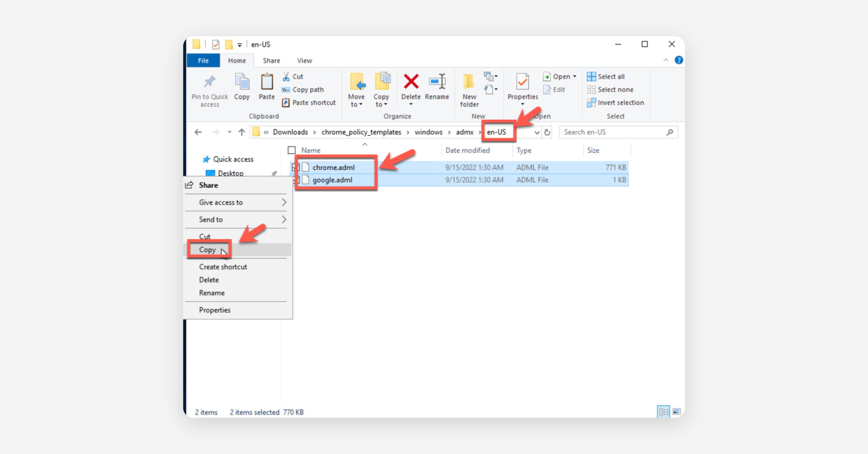Open the Properties ribbon icon
The height and width of the screenshot is (454, 868).
coord(522,82)
